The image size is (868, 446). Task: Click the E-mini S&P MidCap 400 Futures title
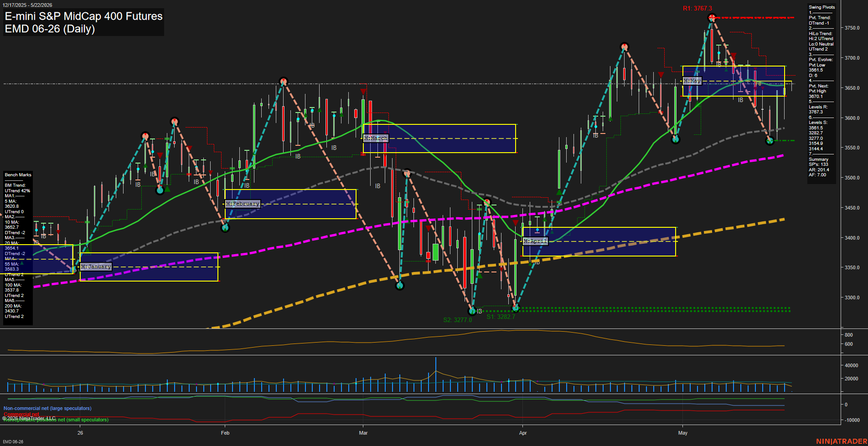pyautogui.click(x=84, y=16)
